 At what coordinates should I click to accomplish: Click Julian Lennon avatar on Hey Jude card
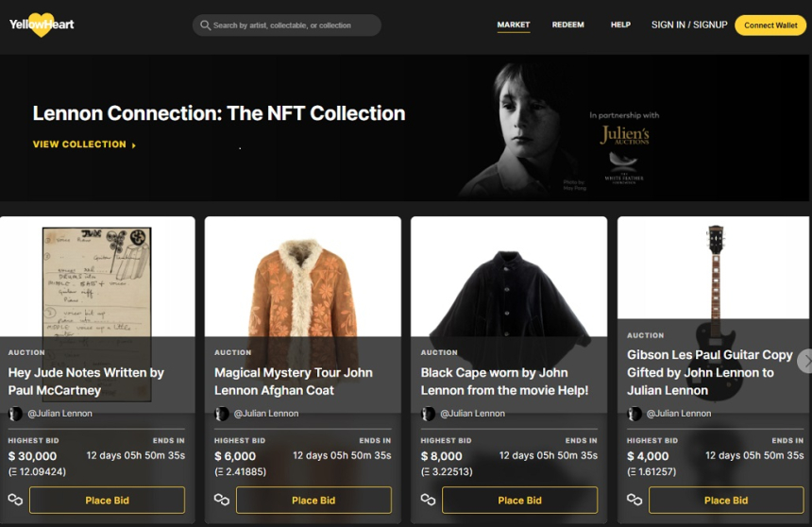pos(16,414)
